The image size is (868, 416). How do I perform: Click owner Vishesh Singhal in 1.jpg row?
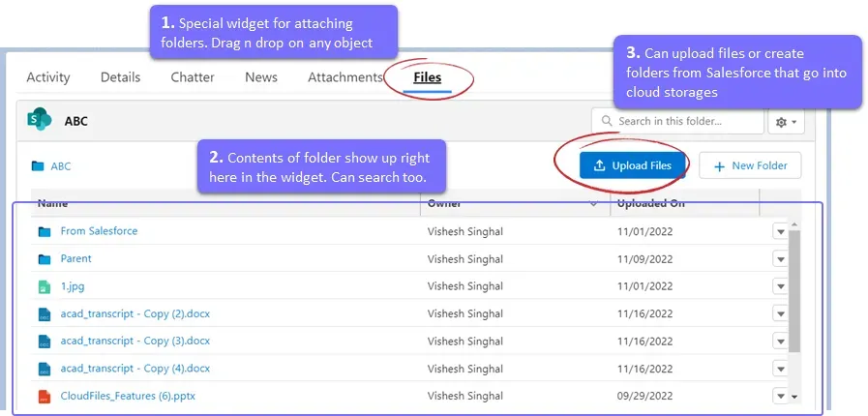465,286
